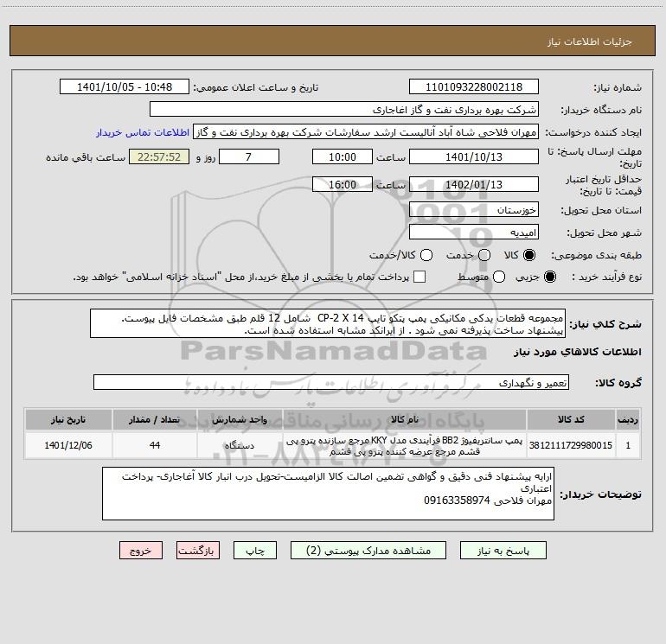The width and height of the screenshot is (666, 644).
Task: Select the کالا/خدمت radio button
Action: [426, 255]
